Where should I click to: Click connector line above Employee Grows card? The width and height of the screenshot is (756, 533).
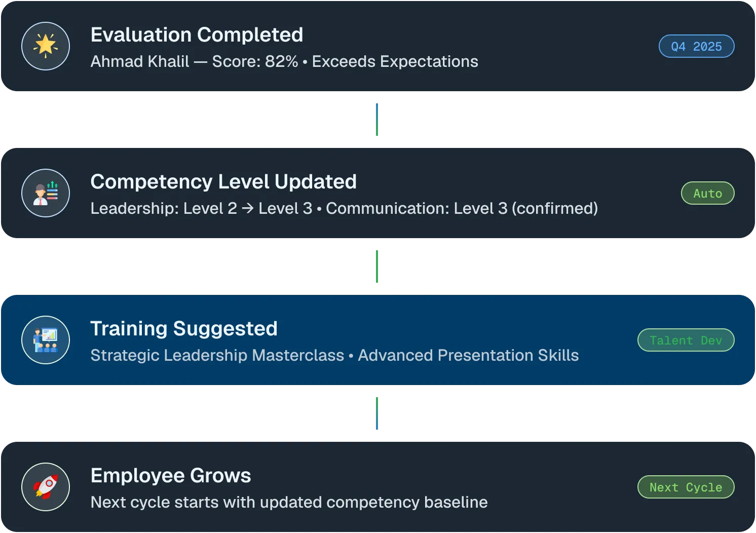(x=377, y=413)
